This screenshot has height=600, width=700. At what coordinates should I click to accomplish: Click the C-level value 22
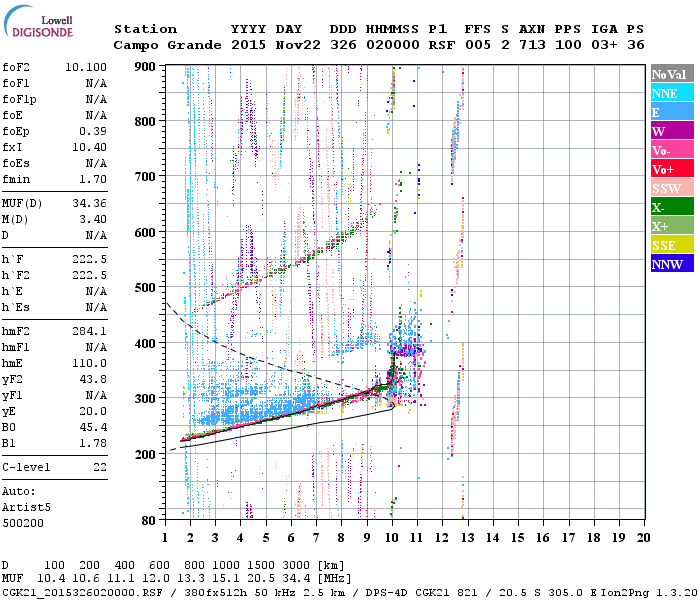pos(100,467)
